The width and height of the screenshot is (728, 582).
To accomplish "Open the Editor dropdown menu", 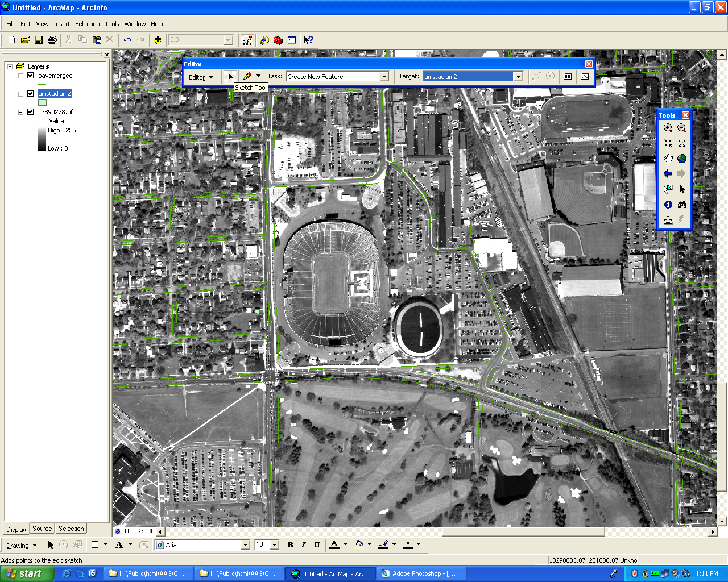I will [x=201, y=77].
